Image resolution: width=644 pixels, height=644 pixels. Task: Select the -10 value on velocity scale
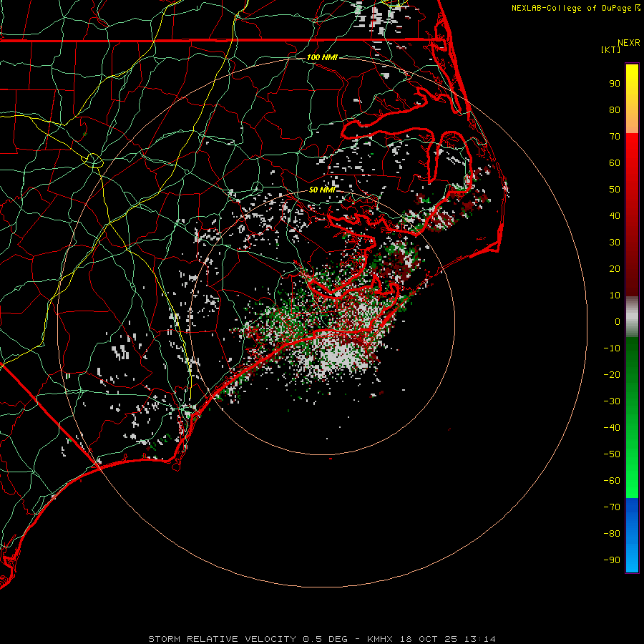coord(612,348)
